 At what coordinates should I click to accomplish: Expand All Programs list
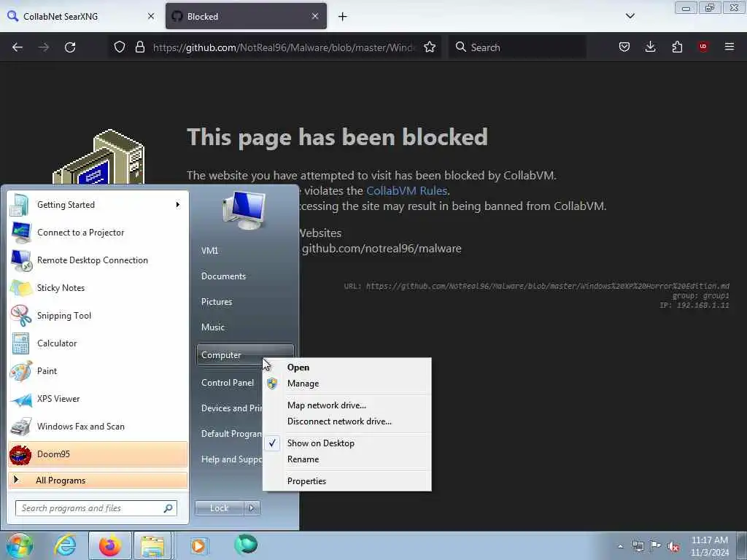98,480
